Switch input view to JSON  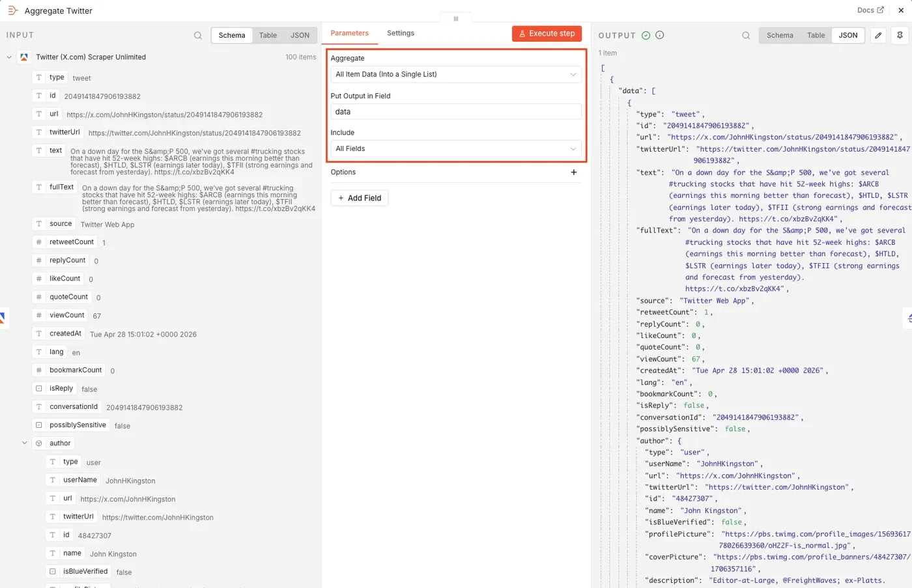coord(300,35)
